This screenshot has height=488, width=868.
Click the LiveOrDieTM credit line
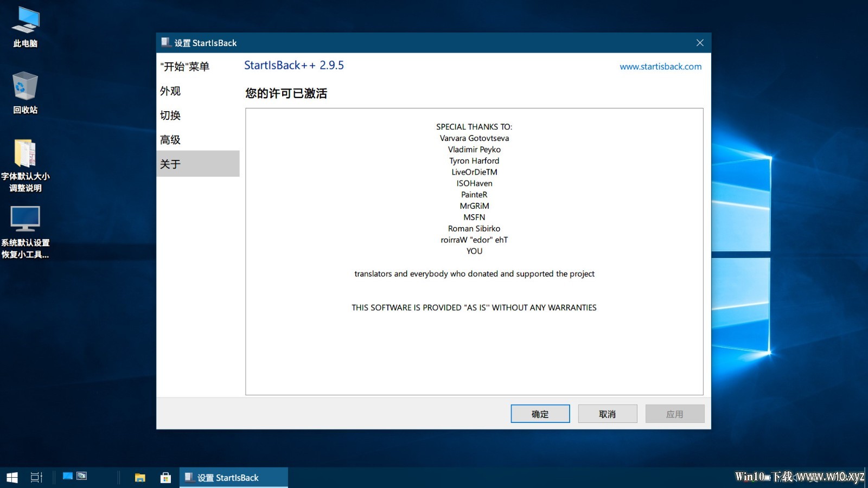474,172
